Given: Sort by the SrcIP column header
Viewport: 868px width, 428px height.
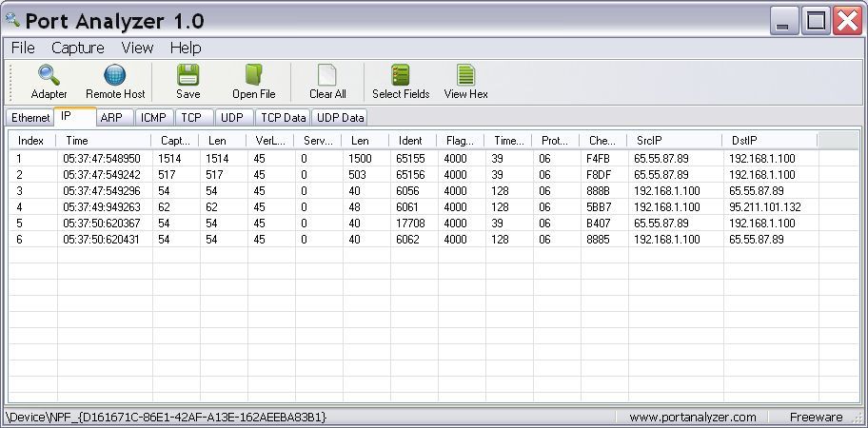Looking at the screenshot, I should pos(675,141).
